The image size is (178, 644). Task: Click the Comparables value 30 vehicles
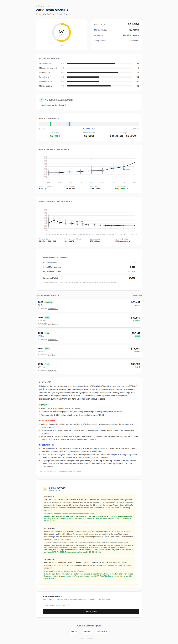coord(133,41)
